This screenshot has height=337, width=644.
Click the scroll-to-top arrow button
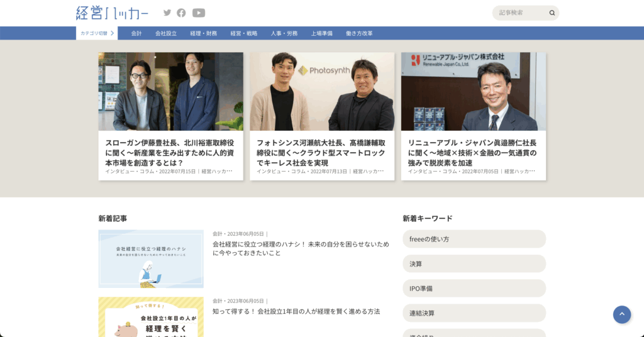click(622, 314)
